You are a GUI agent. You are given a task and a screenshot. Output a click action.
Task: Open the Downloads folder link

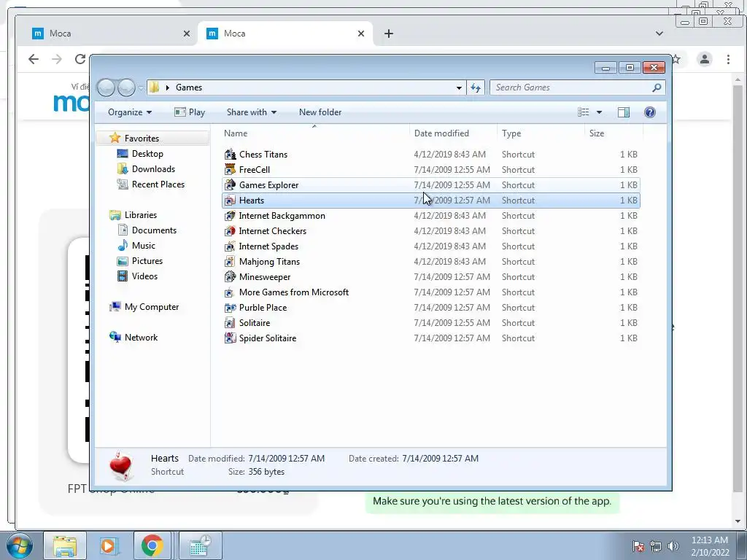(153, 169)
